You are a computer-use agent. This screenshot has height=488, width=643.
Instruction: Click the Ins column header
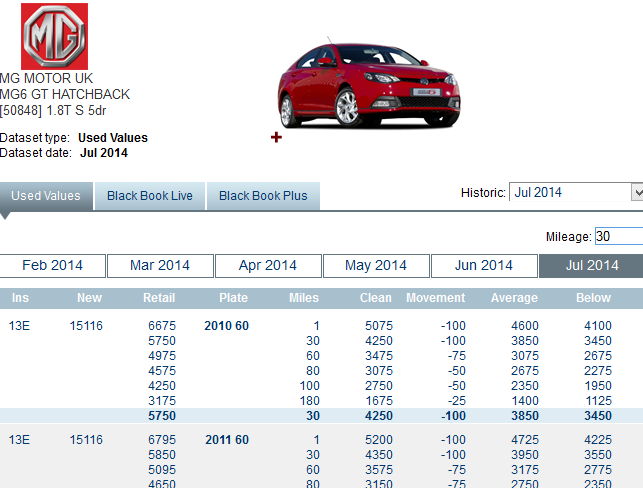[20, 298]
